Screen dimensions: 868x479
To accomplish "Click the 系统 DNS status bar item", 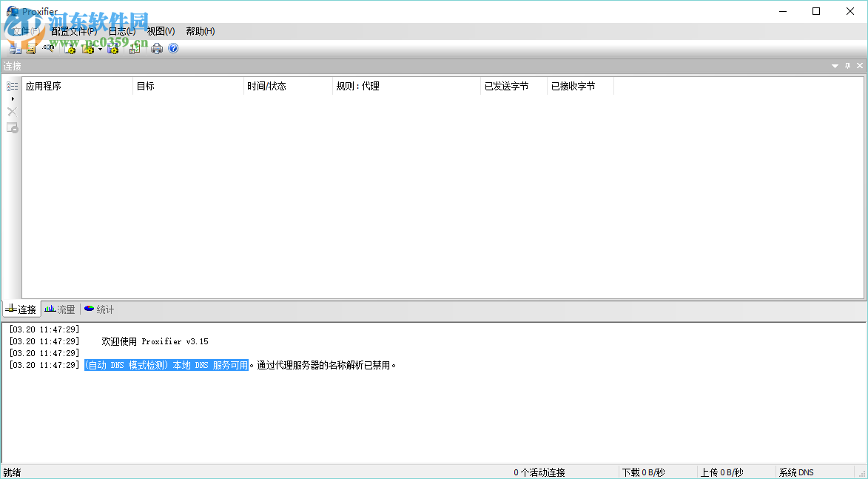I will point(796,472).
